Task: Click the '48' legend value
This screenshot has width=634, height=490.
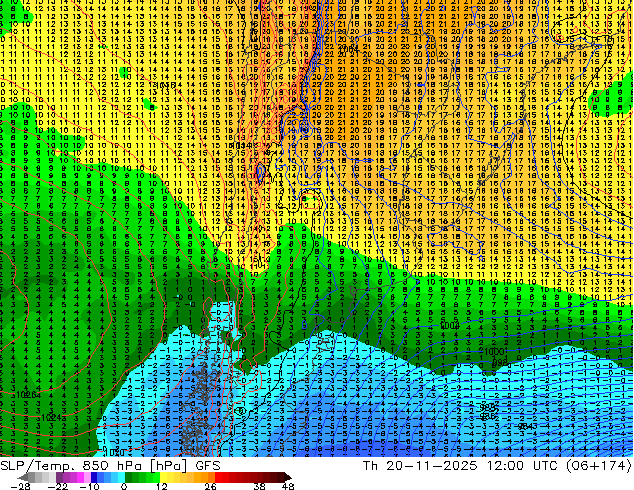Action: 288,486
